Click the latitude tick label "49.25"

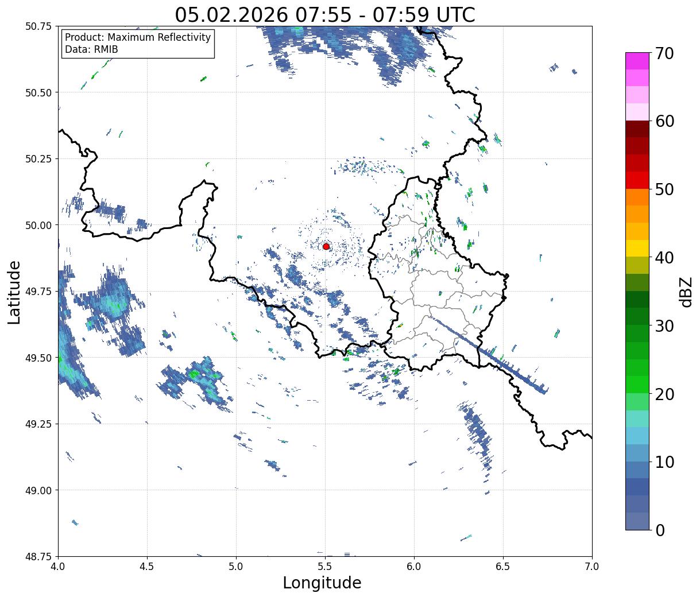click(x=38, y=424)
